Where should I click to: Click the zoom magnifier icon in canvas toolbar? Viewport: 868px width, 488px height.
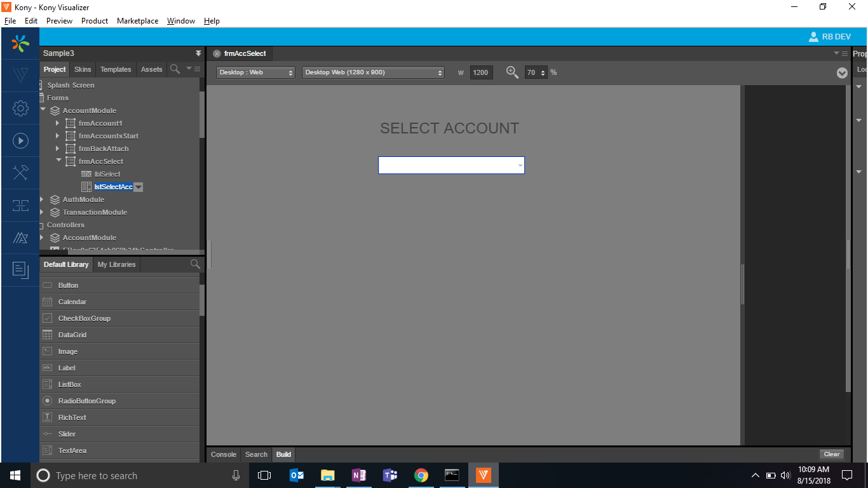coord(512,72)
